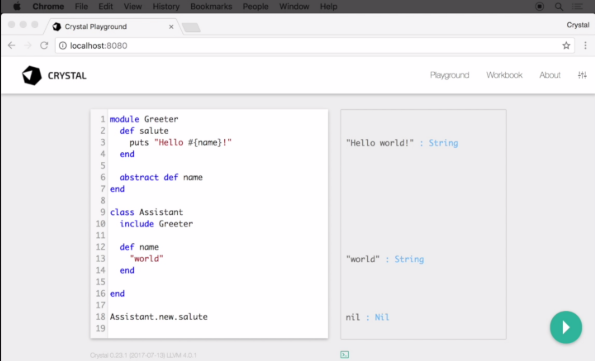
Task: Open the File menu
Action: pyautogui.click(x=81, y=6)
